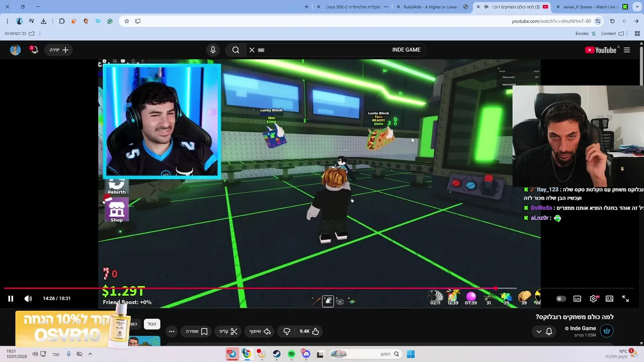
Task: Open the Grammarly extension icon
Action: 110,21
